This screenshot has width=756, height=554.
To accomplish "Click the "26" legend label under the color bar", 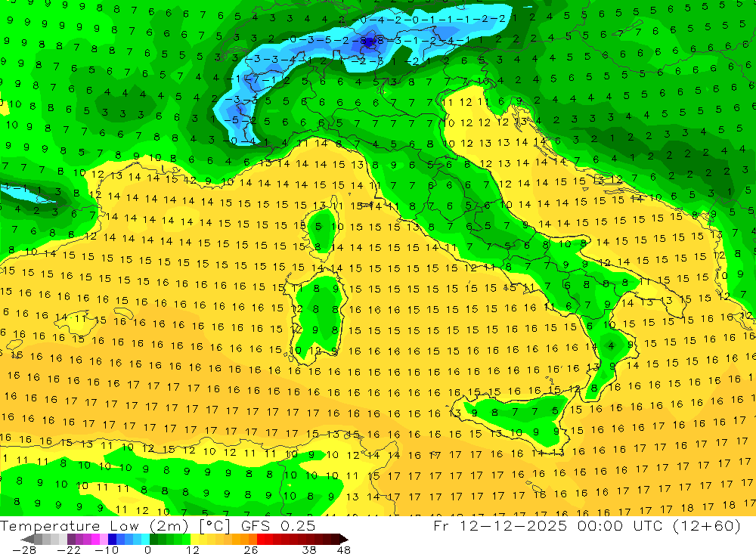I will pyautogui.click(x=251, y=550).
